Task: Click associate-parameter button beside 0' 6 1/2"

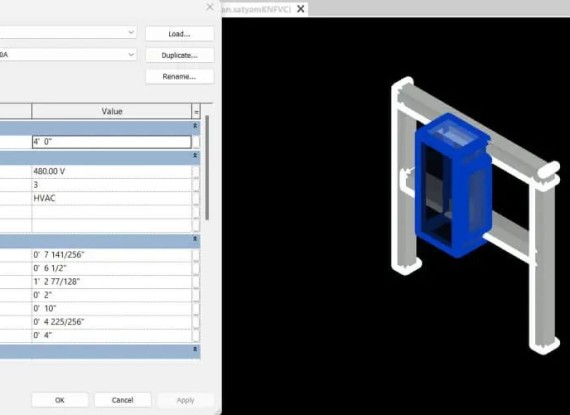Action: click(x=196, y=268)
